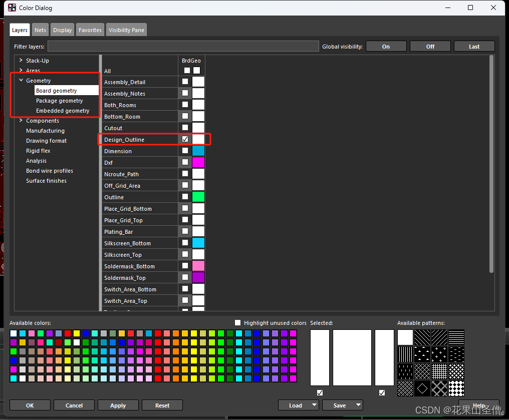The image size is (509, 420).
Task: Select Embedded geometry in tree
Action: [63, 111]
